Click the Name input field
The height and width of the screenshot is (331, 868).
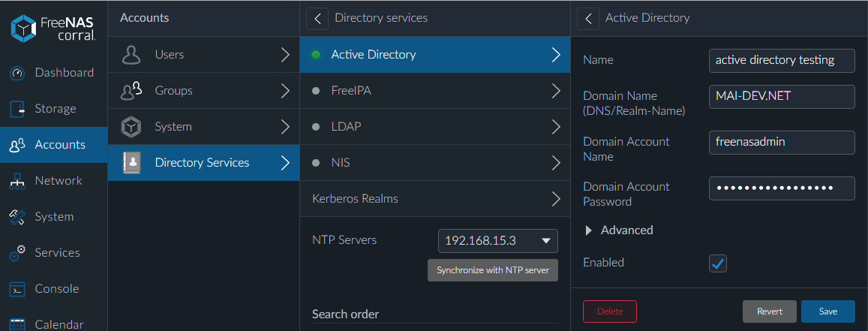(x=782, y=60)
